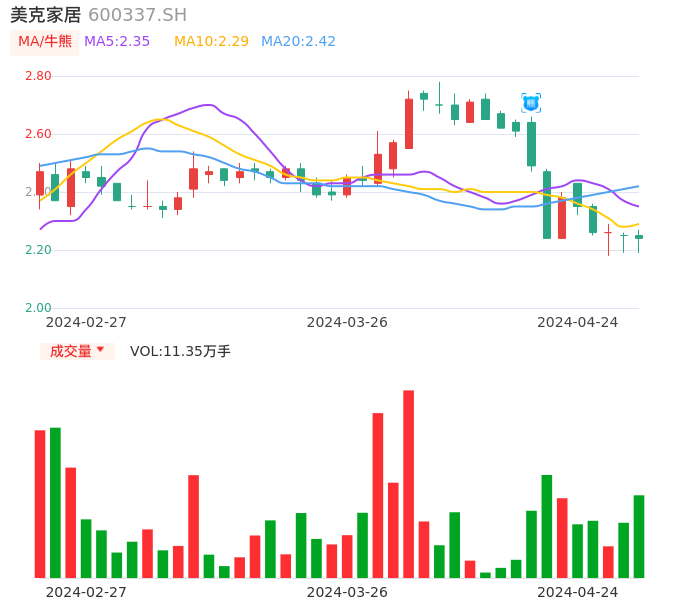
Task: Click the tall red candlestick near 2.70 peak
Action: (409, 124)
